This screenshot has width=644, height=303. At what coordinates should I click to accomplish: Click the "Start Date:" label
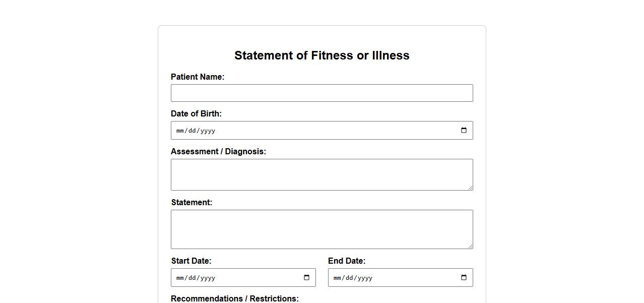(x=191, y=261)
